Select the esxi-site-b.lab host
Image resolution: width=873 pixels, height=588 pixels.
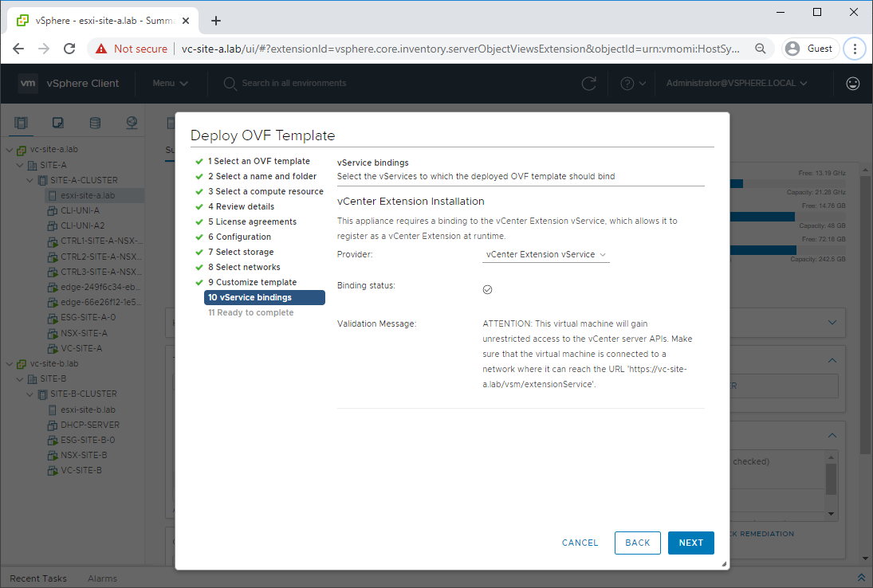click(88, 410)
